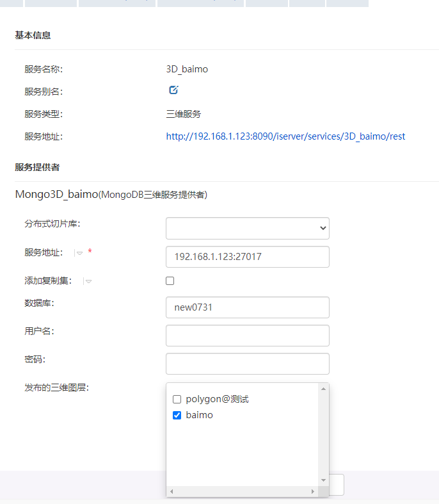
Task: Uncheck the baimo layer checkbox
Action: [177, 416]
